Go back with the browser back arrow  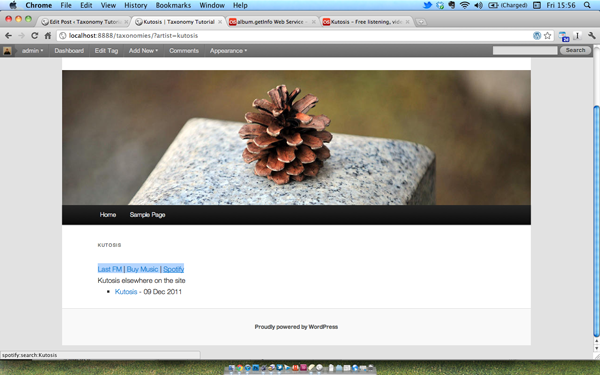8,36
